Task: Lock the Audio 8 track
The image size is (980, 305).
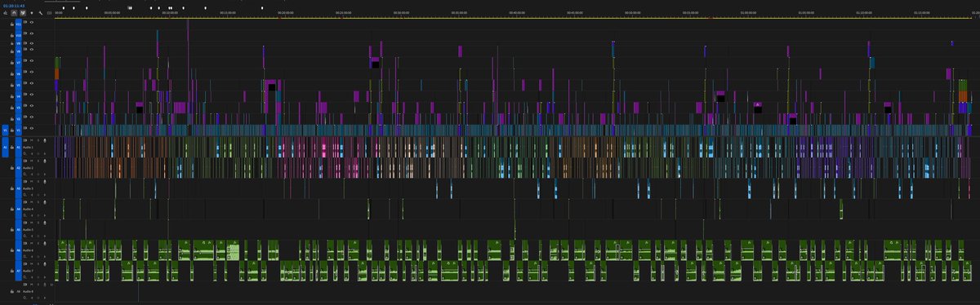Action: tap(11, 291)
